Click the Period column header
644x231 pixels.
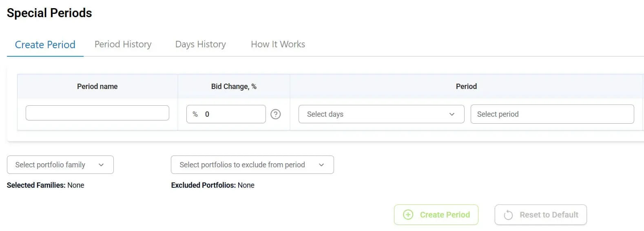(466, 87)
